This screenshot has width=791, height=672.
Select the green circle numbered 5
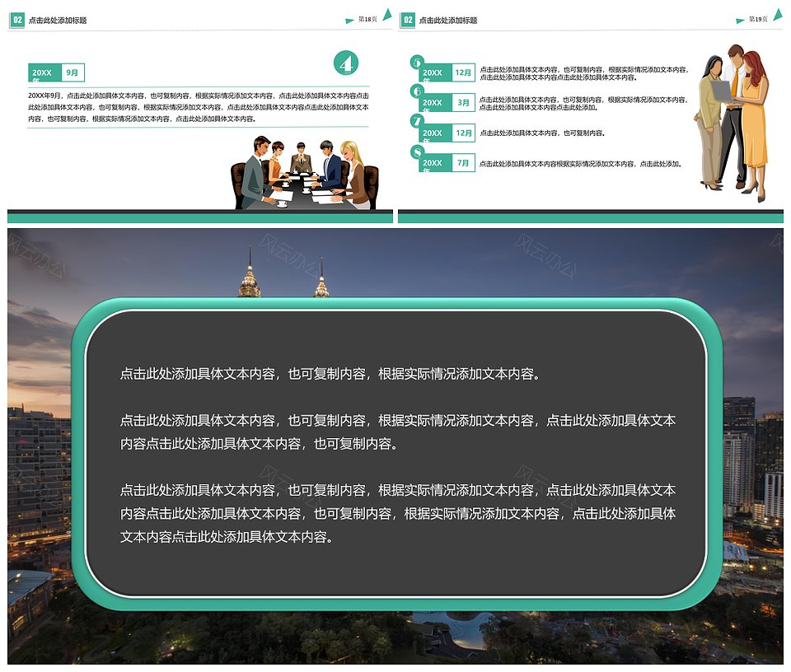pyautogui.click(x=417, y=62)
